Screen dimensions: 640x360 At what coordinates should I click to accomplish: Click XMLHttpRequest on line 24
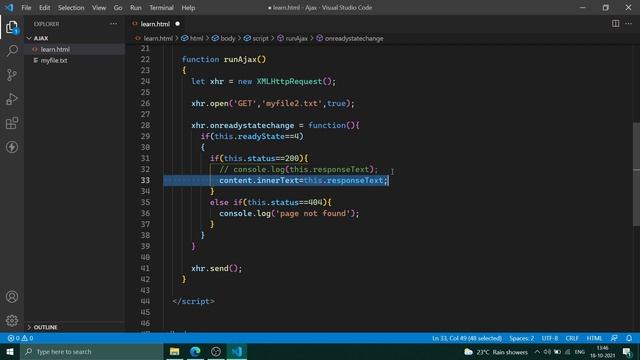(x=289, y=82)
